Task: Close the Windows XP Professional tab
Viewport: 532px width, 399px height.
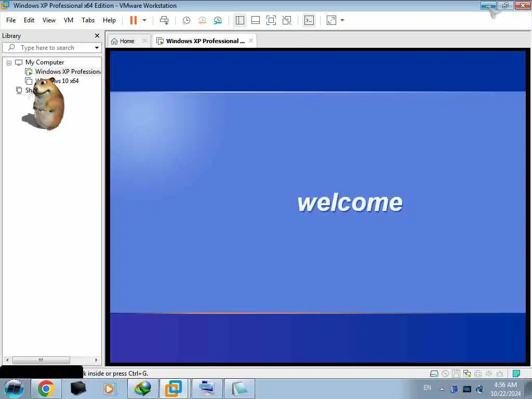Action: (x=251, y=41)
